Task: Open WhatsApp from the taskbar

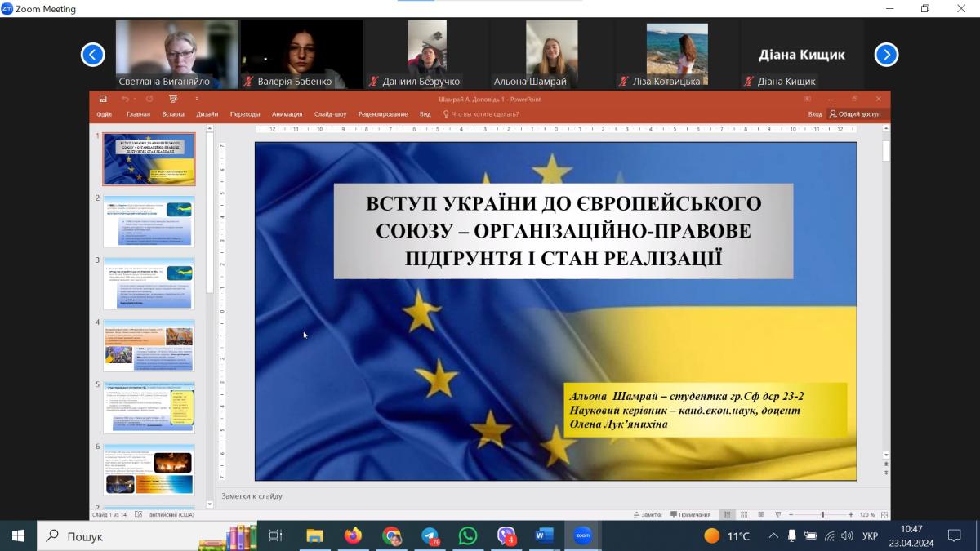Action: [x=468, y=535]
